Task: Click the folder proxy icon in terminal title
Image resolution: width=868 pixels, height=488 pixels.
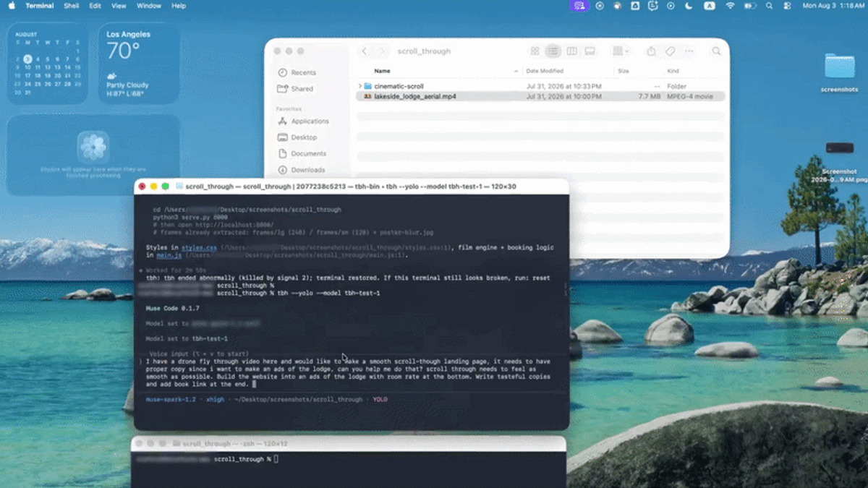Action: point(179,187)
